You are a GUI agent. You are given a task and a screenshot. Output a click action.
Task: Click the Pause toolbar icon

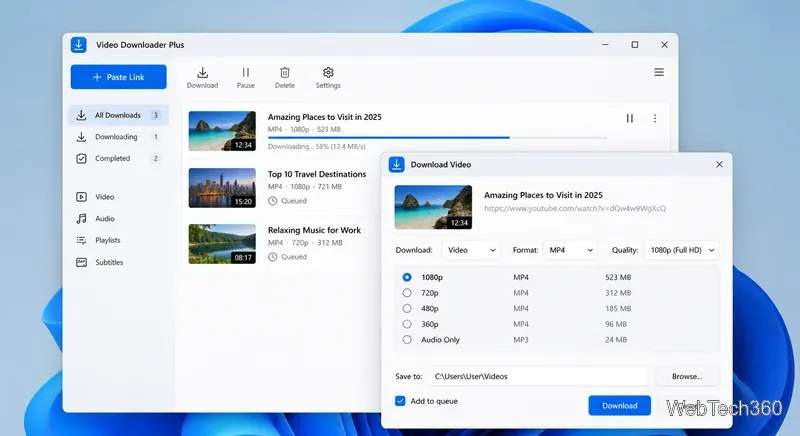(245, 78)
